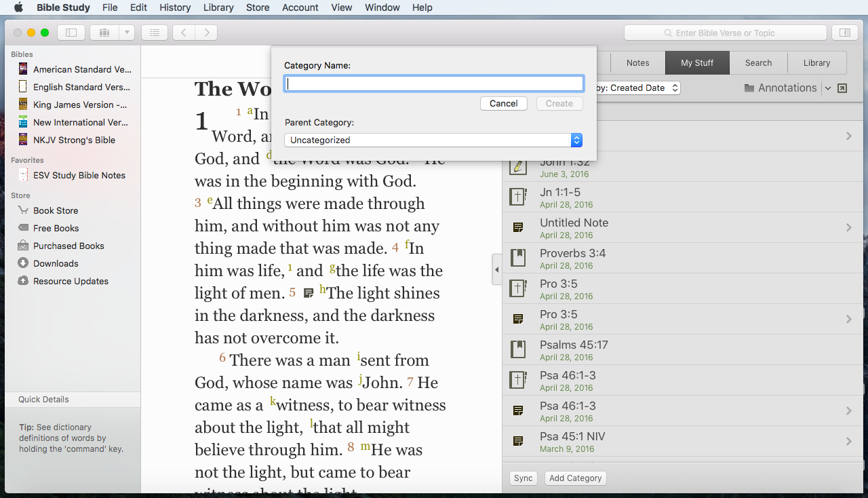The image size is (868, 498).
Task: Open Resource Updates icon
Action: 23,281
